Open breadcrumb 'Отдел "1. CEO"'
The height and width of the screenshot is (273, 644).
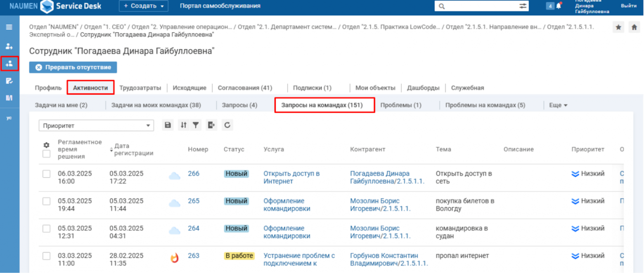(105, 27)
